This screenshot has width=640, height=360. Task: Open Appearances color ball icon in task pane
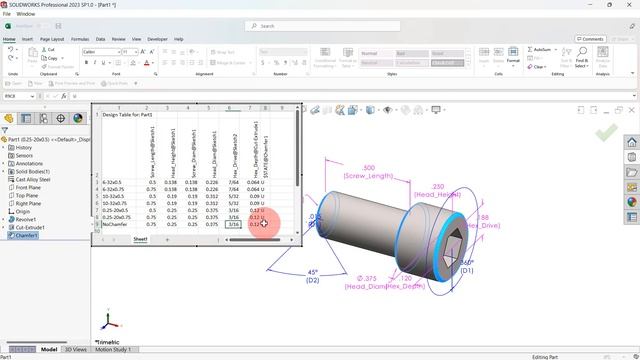(631, 202)
